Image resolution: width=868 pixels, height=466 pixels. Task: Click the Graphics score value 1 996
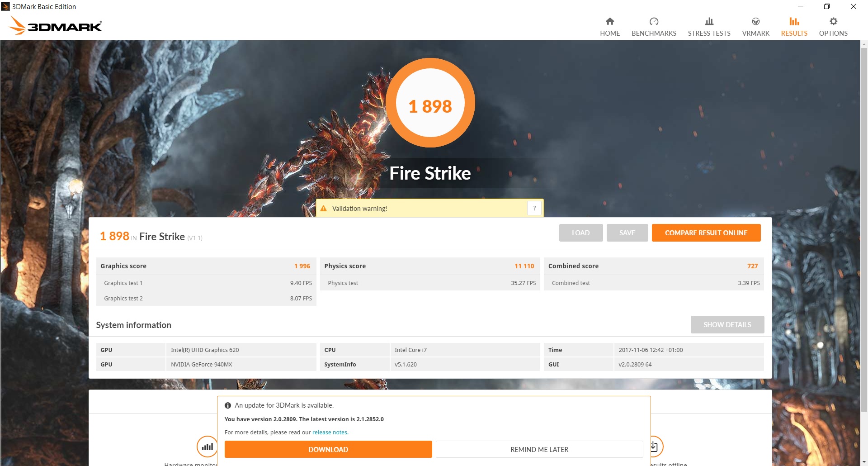(302, 266)
